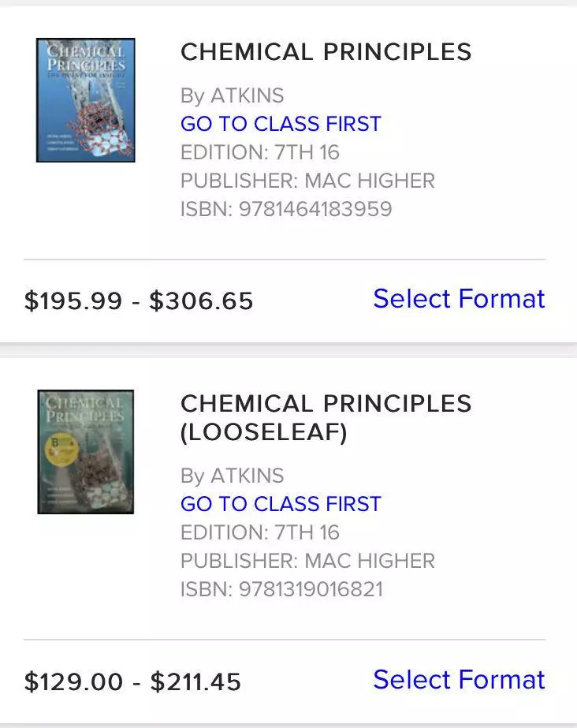
Task: Click the first CHEMICAL PRINCIPLES book title
Action: click(x=326, y=52)
